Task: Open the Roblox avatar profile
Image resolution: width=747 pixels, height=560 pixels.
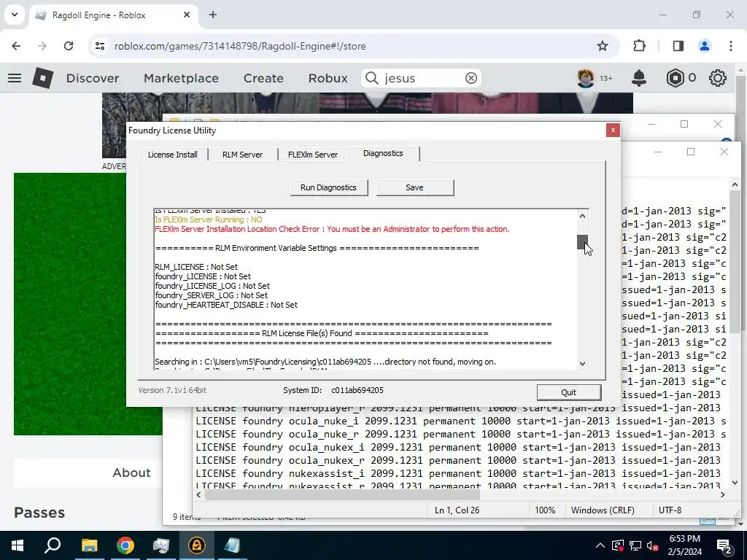Action: click(x=586, y=78)
